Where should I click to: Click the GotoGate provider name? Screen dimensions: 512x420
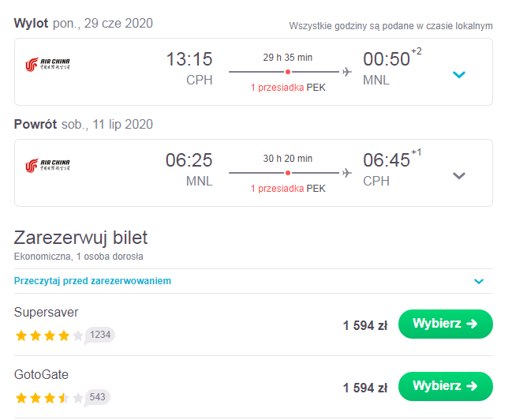tap(41, 374)
